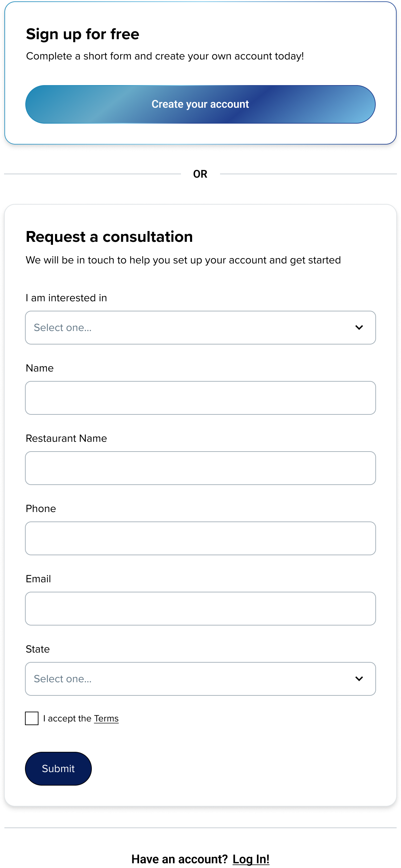Image resolution: width=401 pixels, height=868 pixels.
Task: Open the 'I am interested in' dropdown
Action: point(189,328)
